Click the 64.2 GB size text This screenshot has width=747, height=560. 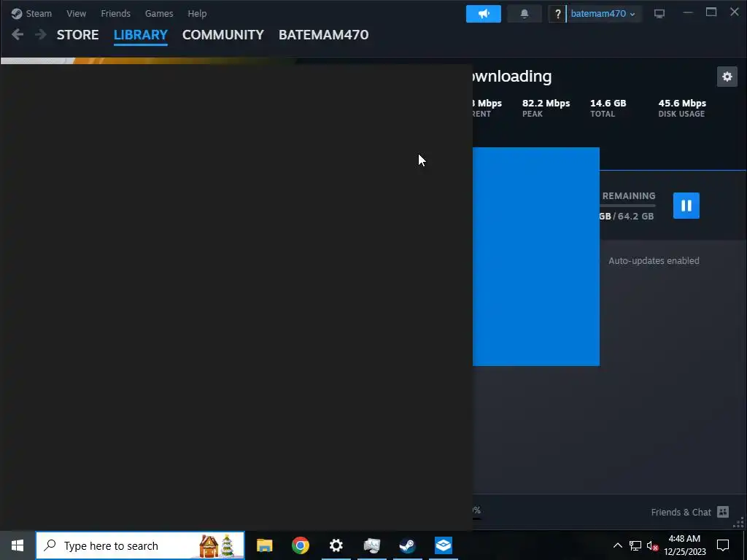tap(635, 216)
